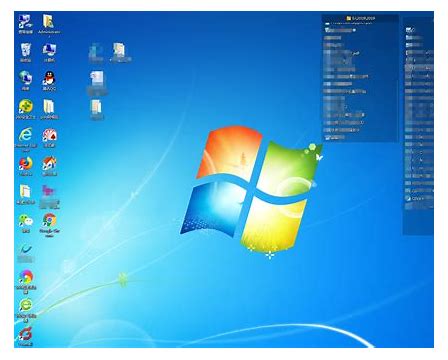Screen dimensions: 448x360
Task: Launch the Internet Explorer shortcut
Action: 26,135
